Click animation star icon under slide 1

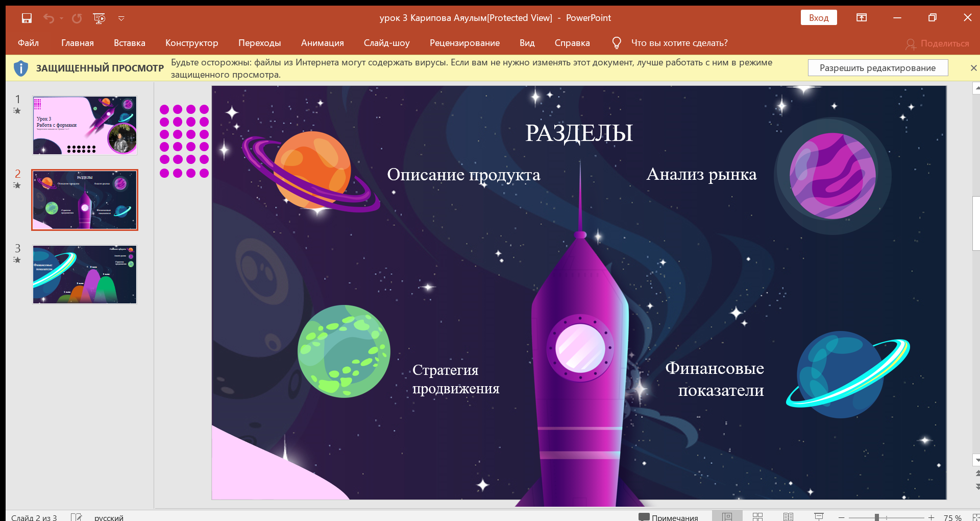17,111
